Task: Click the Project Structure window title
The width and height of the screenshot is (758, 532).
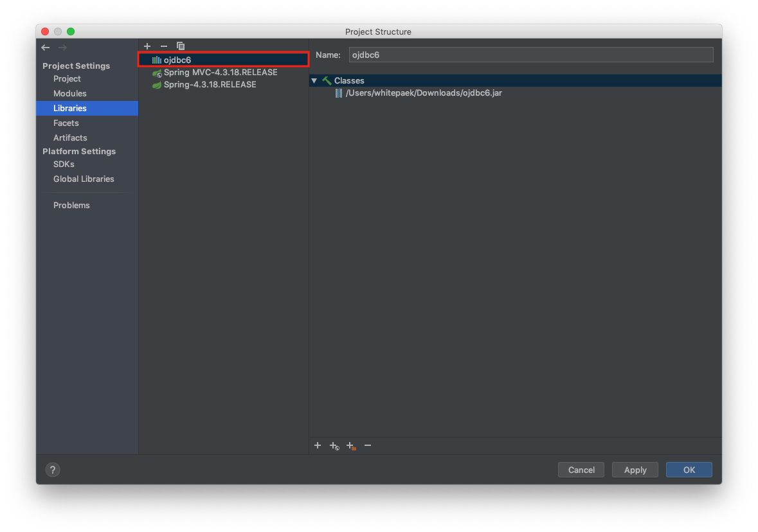Action: pos(378,32)
